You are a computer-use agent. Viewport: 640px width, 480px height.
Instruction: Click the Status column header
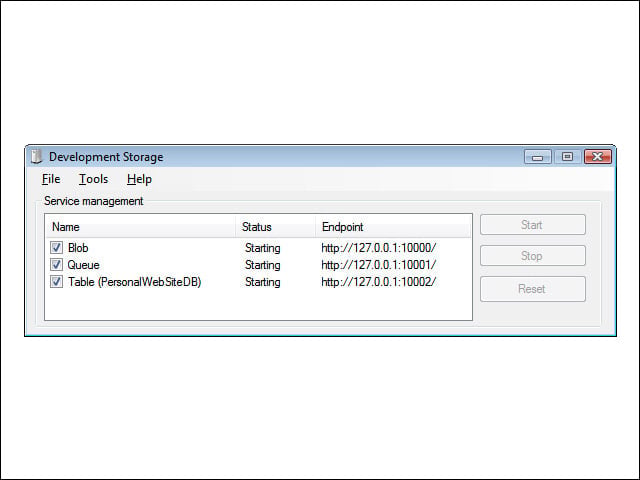point(276,227)
